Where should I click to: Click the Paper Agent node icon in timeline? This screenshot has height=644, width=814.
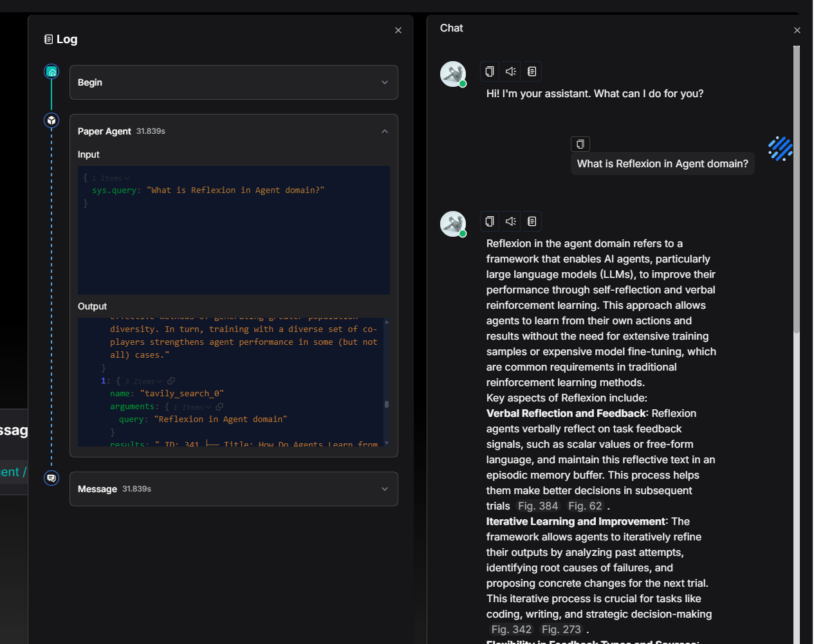click(x=51, y=120)
